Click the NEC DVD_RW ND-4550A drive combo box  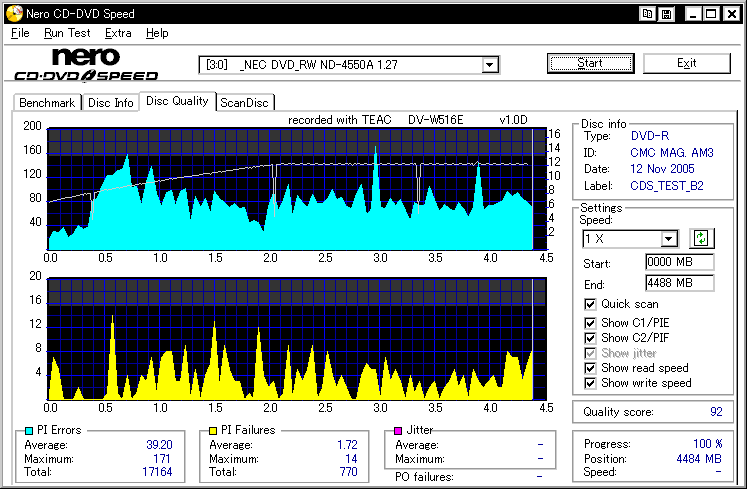(349, 64)
